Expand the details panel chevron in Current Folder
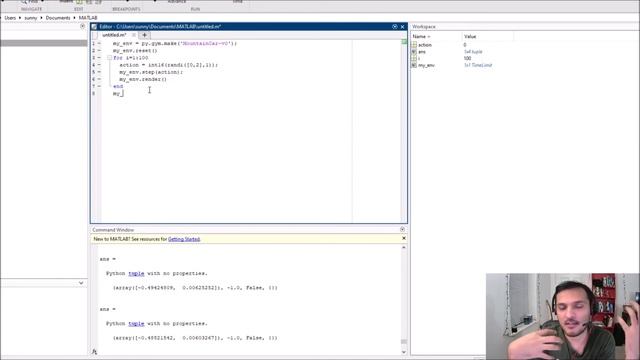The width and height of the screenshot is (640, 360). point(81,283)
